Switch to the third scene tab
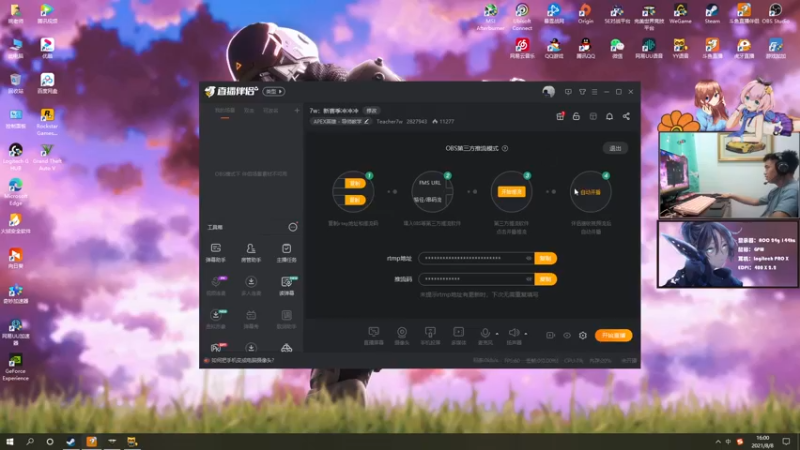The width and height of the screenshot is (800, 450). [x=270, y=111]
